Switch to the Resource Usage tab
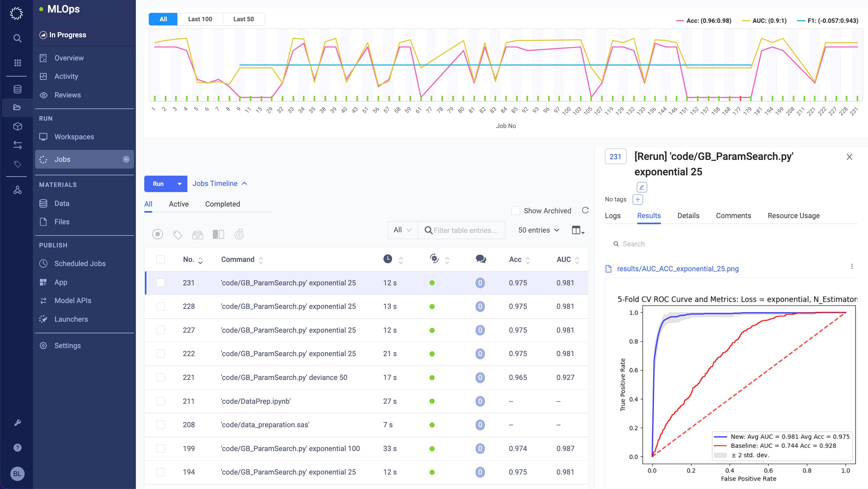The width and height of the screenshot is (868, 489). pos(793,216)
